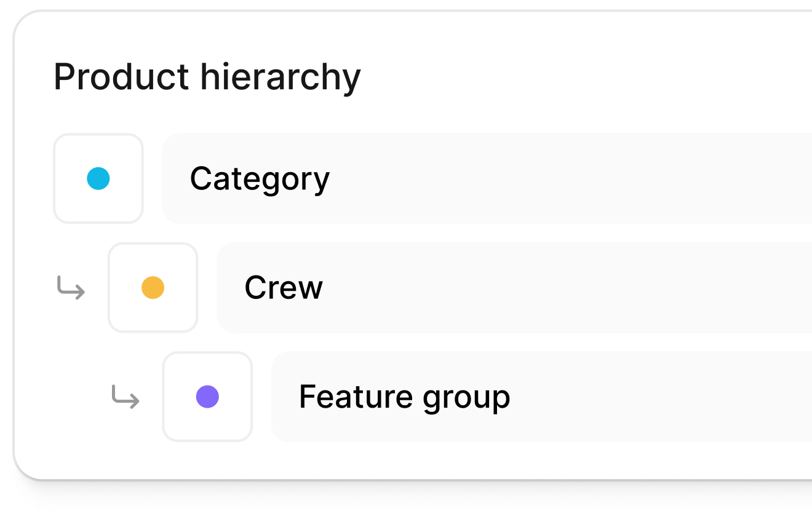
Task: Click the nested-level arrow beside Feature group
Action: click(x=125, y=397)
